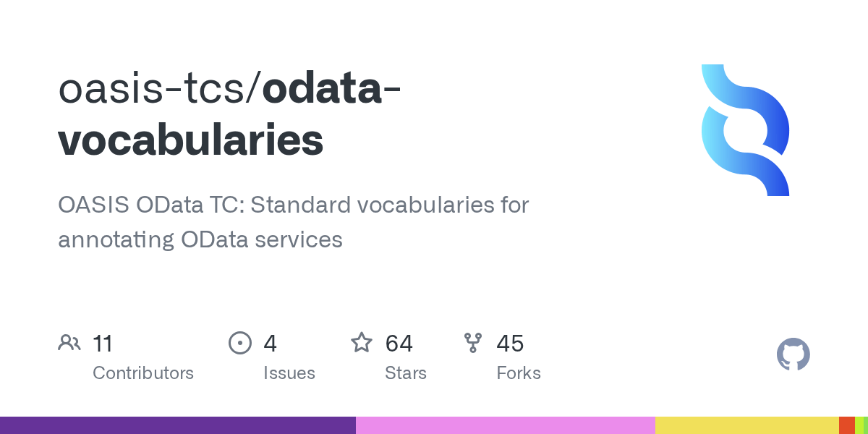Click the Stars label

(406, 373)
